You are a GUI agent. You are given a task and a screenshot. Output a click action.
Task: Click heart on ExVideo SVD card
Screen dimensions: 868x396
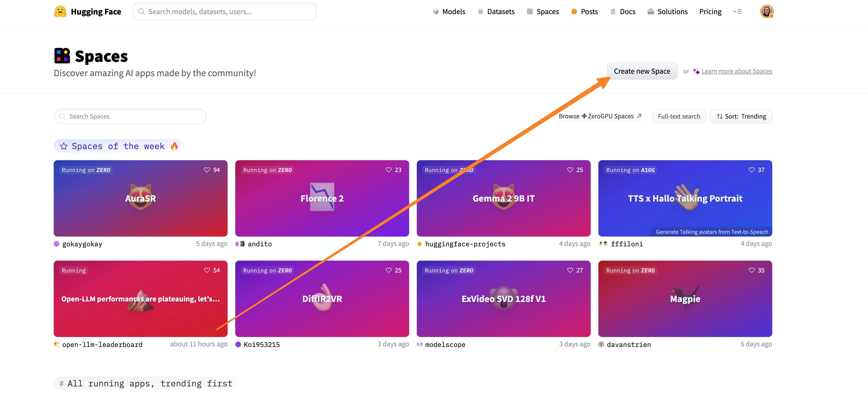pos(570,270)
